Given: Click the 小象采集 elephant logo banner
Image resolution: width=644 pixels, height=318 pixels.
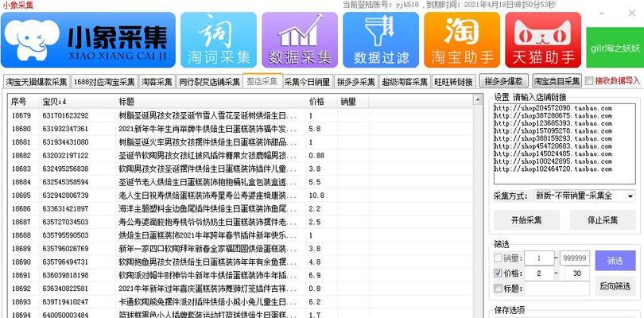Looking at the screenshot, I should (88, 40).
